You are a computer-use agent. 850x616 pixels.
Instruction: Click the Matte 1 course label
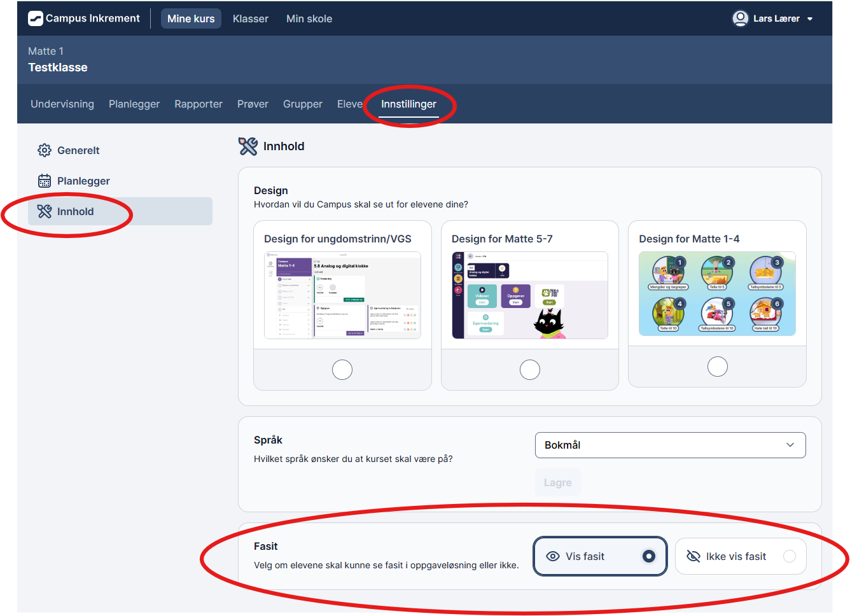[x=46, y=51]
